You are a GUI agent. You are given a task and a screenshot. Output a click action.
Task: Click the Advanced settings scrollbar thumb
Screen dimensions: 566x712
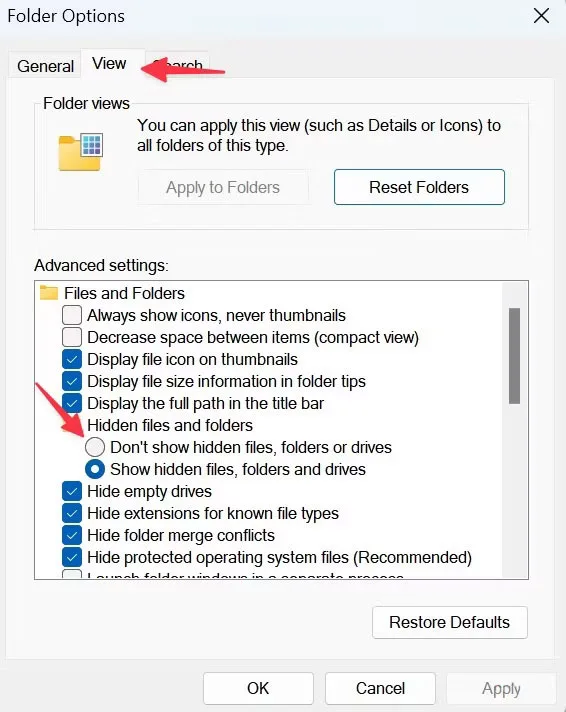[514, 356]
